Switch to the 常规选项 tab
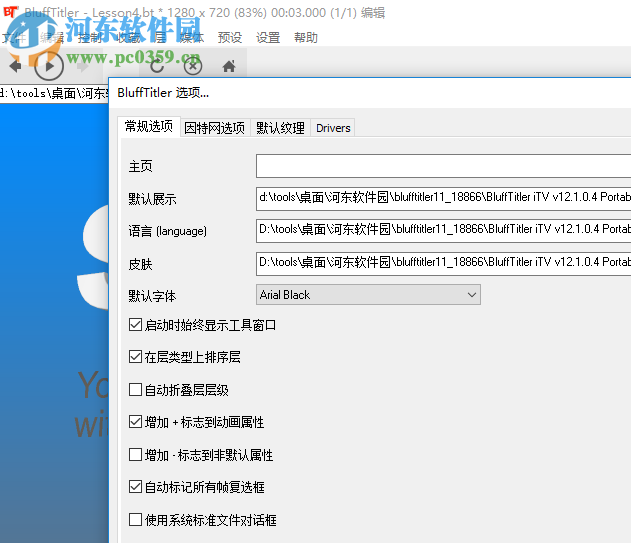The image size is (631, 543). (149, 126)
